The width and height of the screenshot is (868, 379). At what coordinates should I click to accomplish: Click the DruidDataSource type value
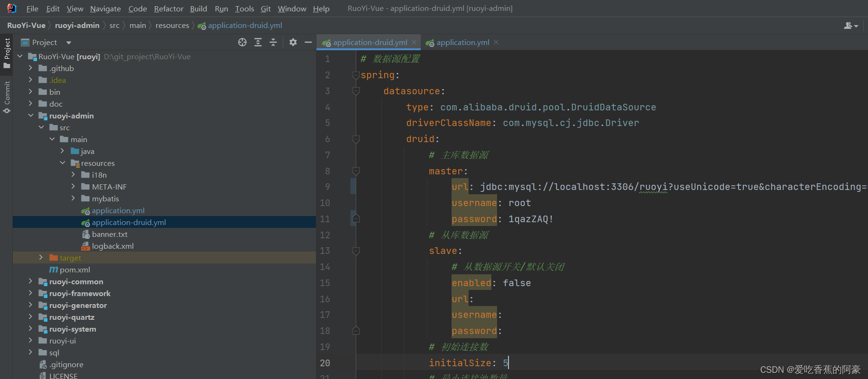point(548,107)
